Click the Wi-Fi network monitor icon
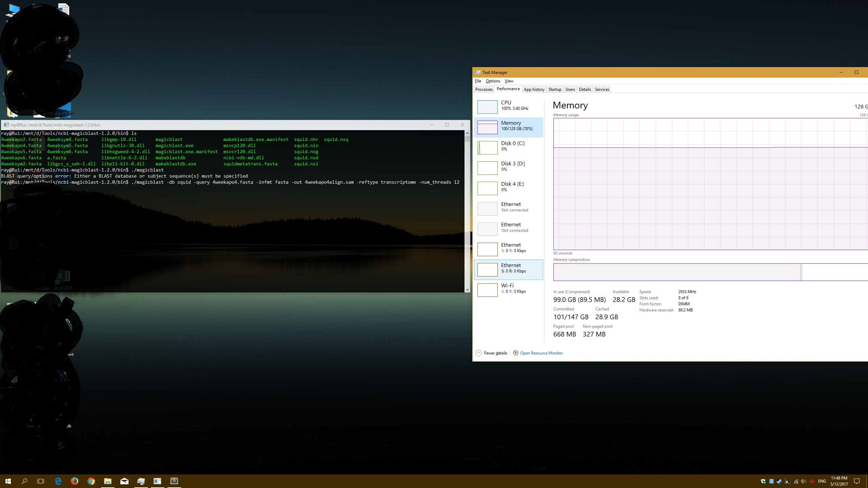This screenshot has width=868, height=488. point(487,289)
